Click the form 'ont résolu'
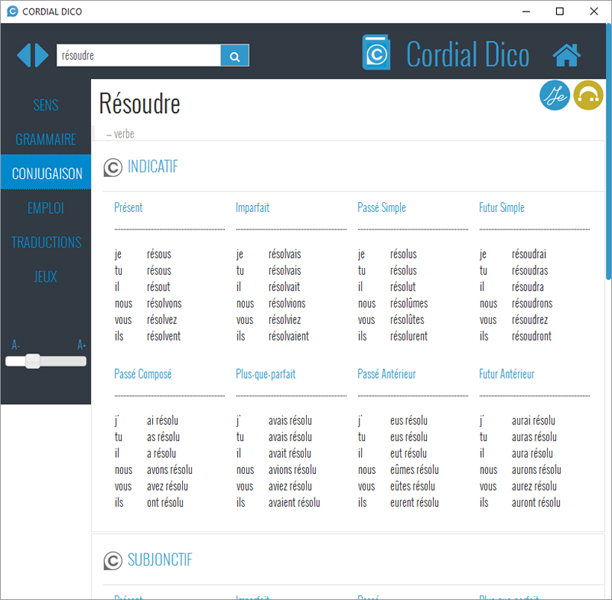Image resolution: width=612 pixels, height=600 pixels. [x=165, y=503]
